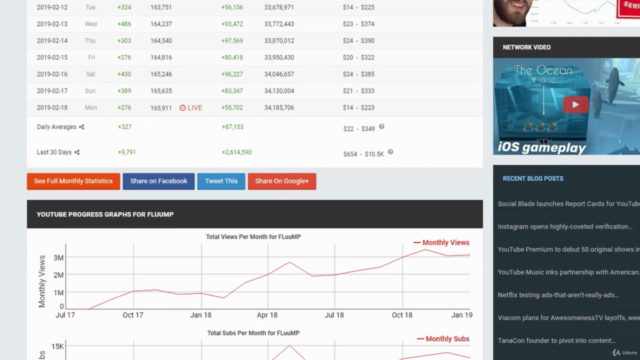Click The Ocean iOS gameplay video thumbnail
640x360 pixels.
point(567,107)
